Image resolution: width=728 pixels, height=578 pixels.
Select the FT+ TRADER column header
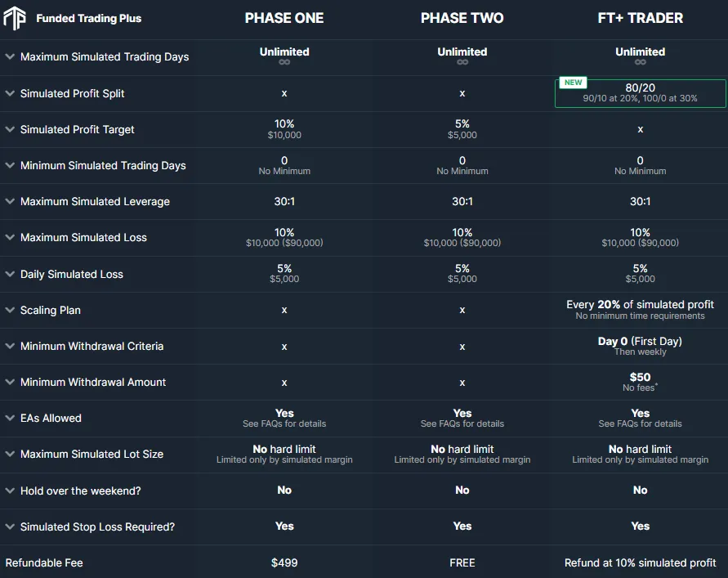click(640, 17)
